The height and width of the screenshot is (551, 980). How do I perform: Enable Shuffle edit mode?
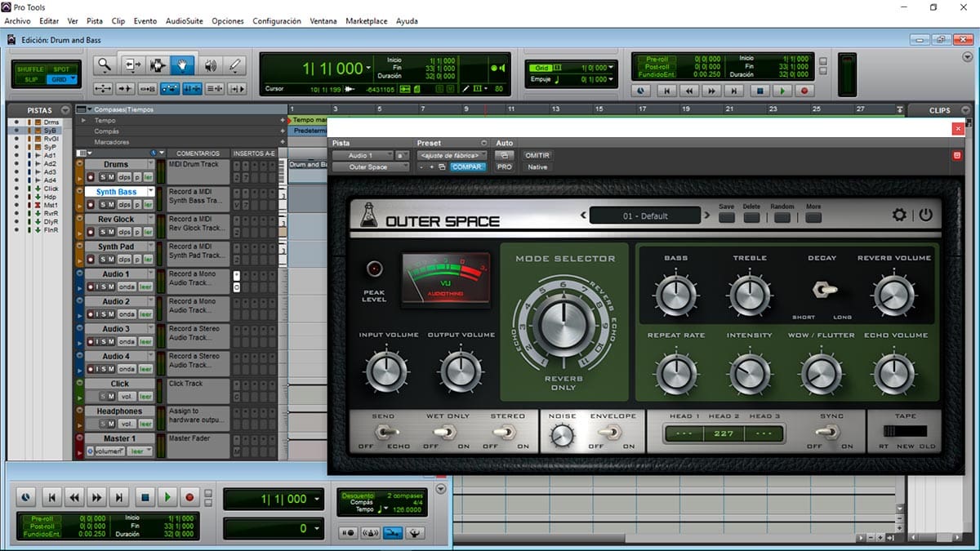[31, 69]
